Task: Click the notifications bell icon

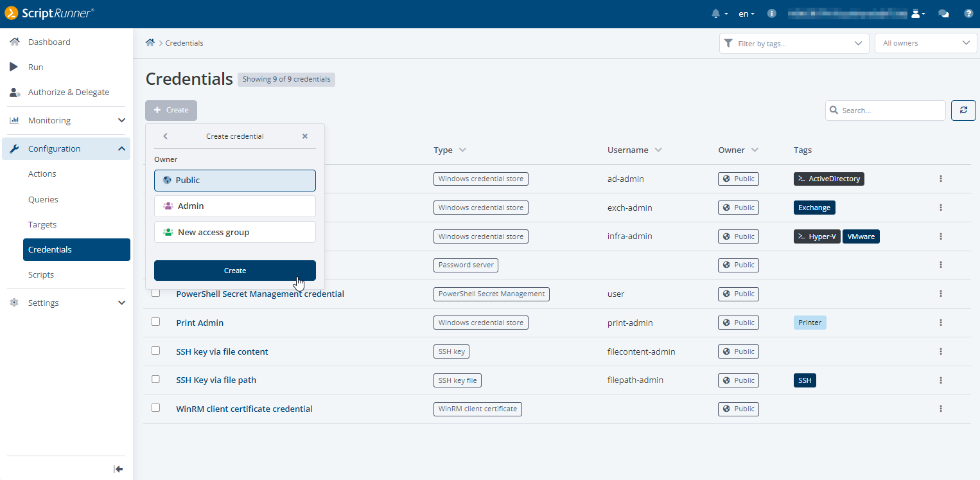Action: coord(716,13)
